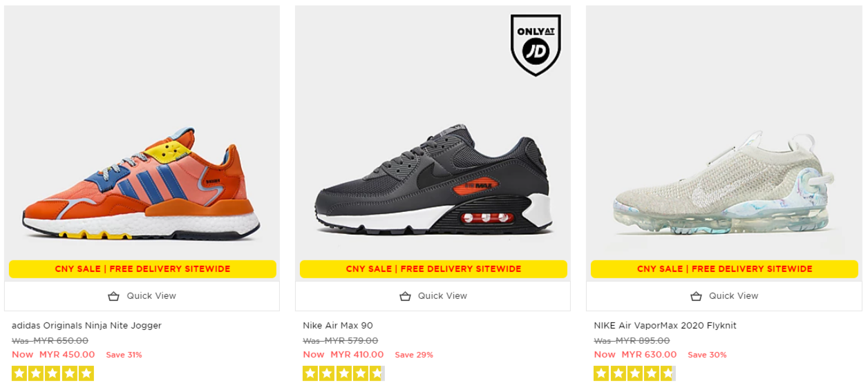This screenshot has height=388, width=868.
Task: Open the NIKE Air VaporMax 2020 Flyknit link
Action: click(665, 325)
